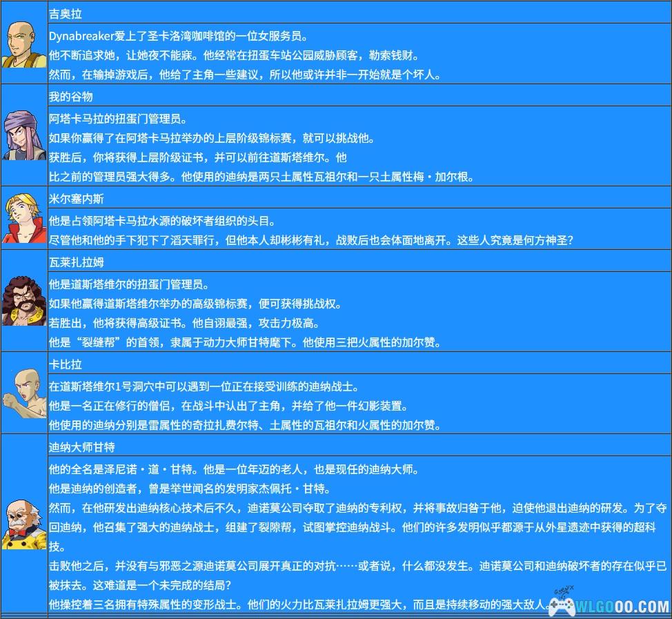
Task: Click the 米尔塞内斯 name heading
Action: pos(76,199)
